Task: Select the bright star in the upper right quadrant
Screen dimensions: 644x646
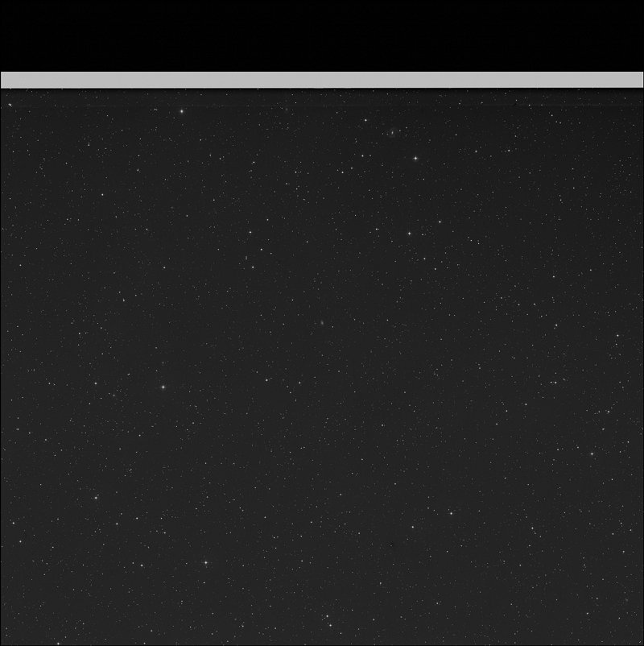Action: (x=415, y=158)
